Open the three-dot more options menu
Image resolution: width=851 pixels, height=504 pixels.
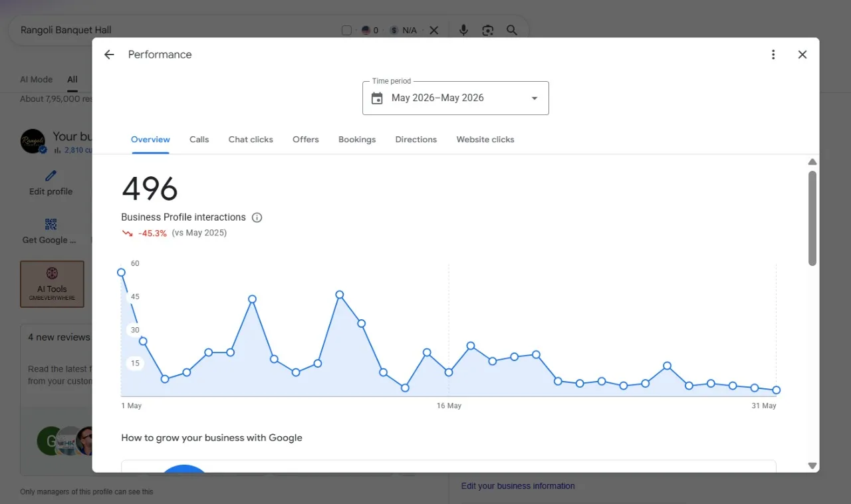(x=773, y=55)
